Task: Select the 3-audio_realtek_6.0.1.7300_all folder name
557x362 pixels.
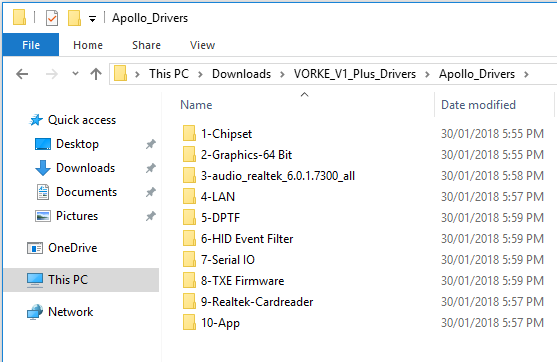Action: 278,176
